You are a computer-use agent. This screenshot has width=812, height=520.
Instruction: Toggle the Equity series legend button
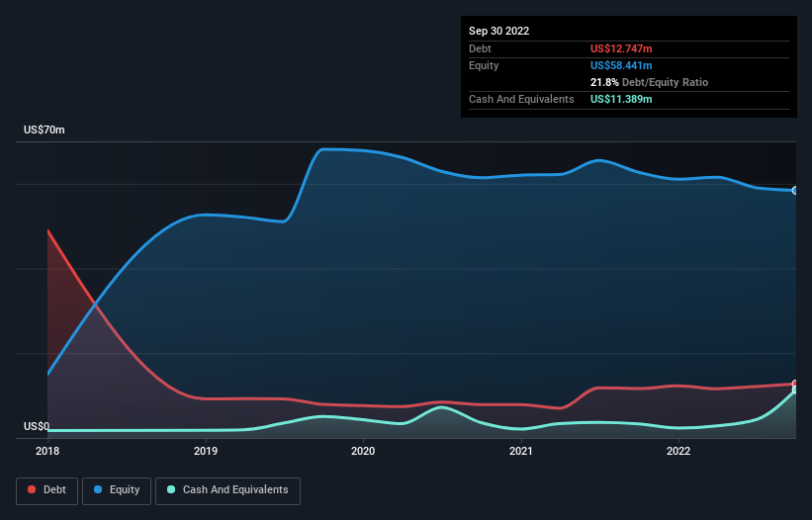(x=117, y=490)
